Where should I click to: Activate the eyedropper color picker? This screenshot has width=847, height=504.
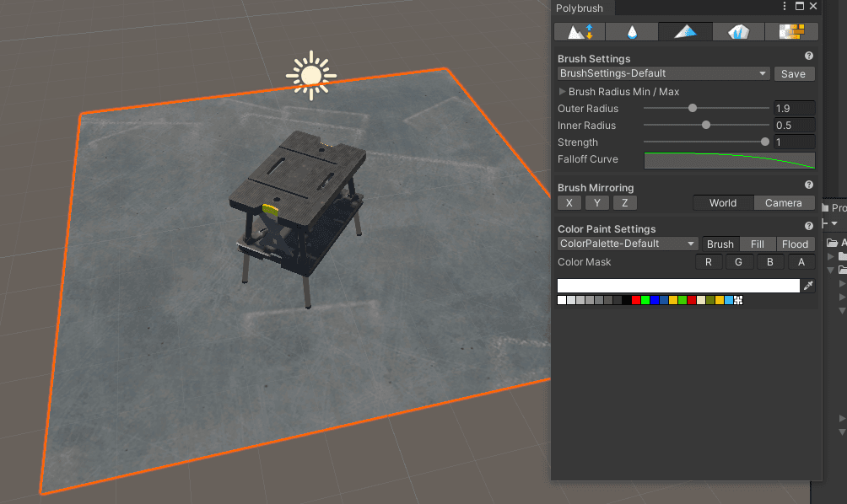[x=808, y=286]
